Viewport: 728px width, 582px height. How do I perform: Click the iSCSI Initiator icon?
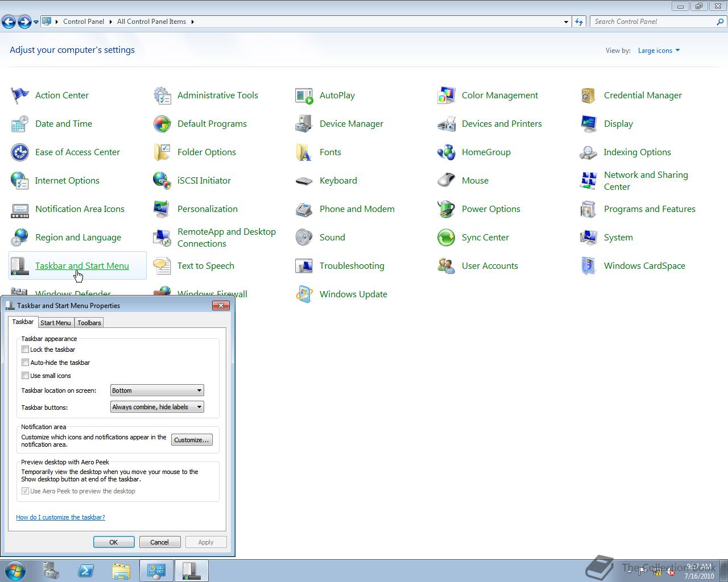[x=162, y=181]
